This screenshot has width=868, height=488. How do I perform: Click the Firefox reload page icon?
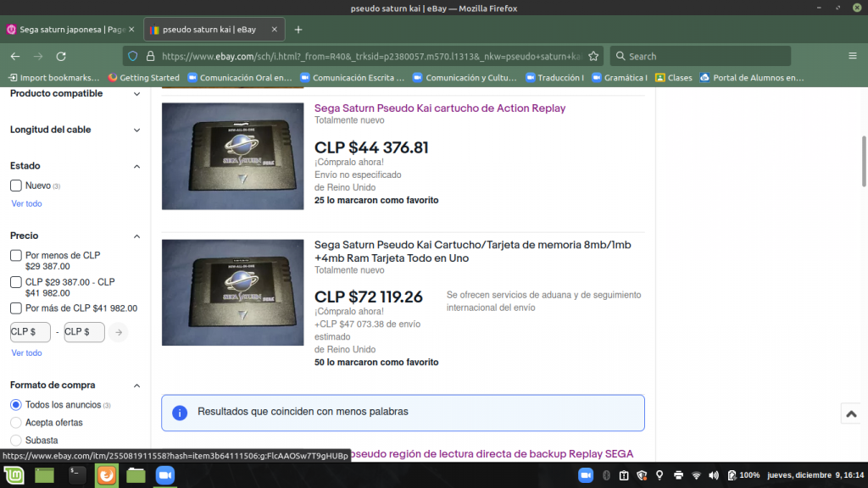tap(60, 56)
